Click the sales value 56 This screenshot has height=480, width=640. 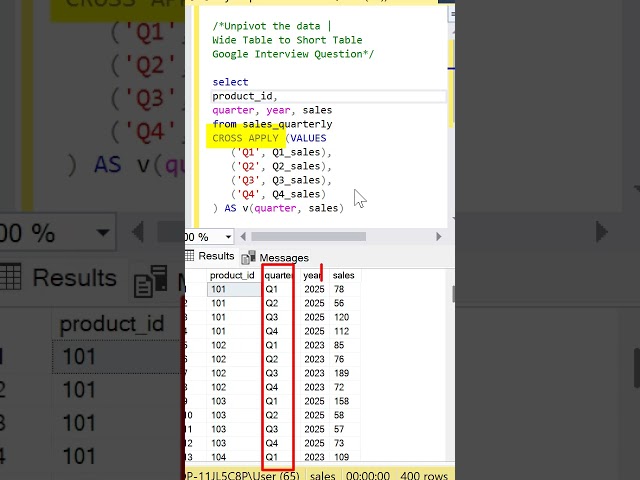pos(339,303)
